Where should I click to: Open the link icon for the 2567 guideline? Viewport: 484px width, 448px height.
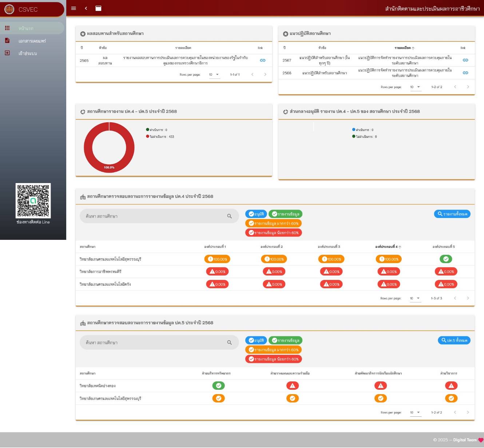(465, 60)
